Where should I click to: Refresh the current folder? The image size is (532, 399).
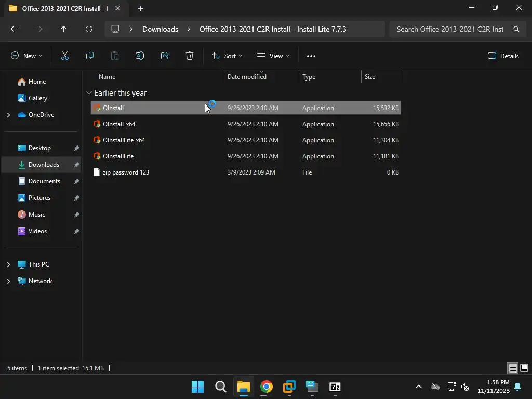click(x=89, y=29)
